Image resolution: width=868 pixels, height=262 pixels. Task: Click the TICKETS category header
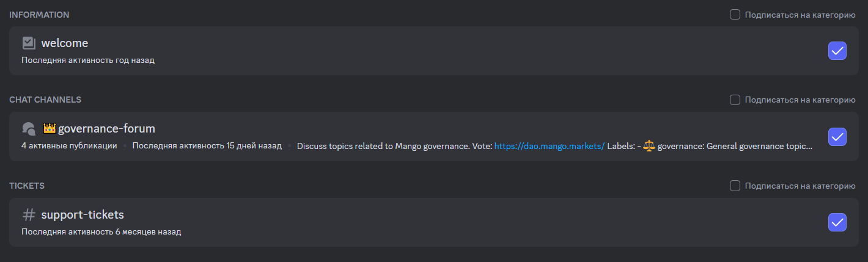27,186
